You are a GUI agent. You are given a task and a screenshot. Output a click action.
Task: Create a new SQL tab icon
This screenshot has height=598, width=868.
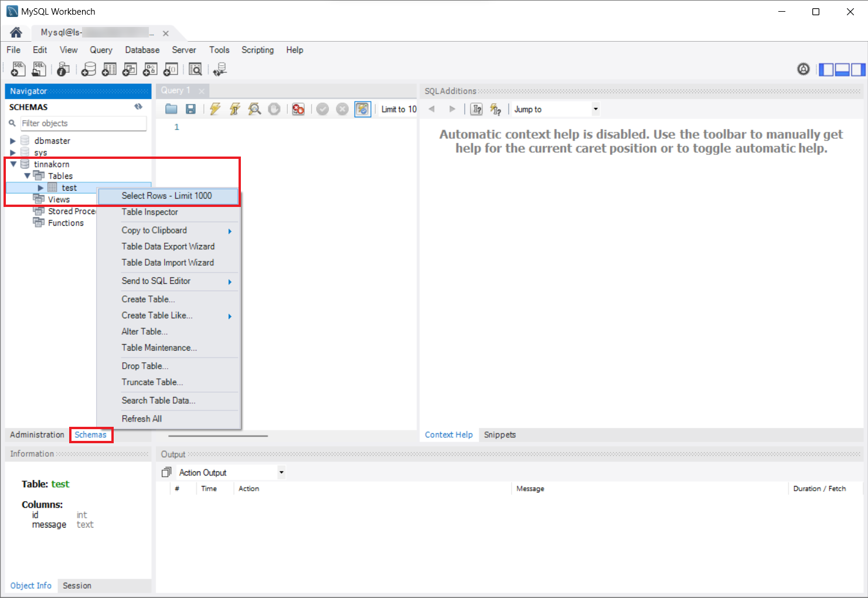pyautogui.click(x=18, y=69)
